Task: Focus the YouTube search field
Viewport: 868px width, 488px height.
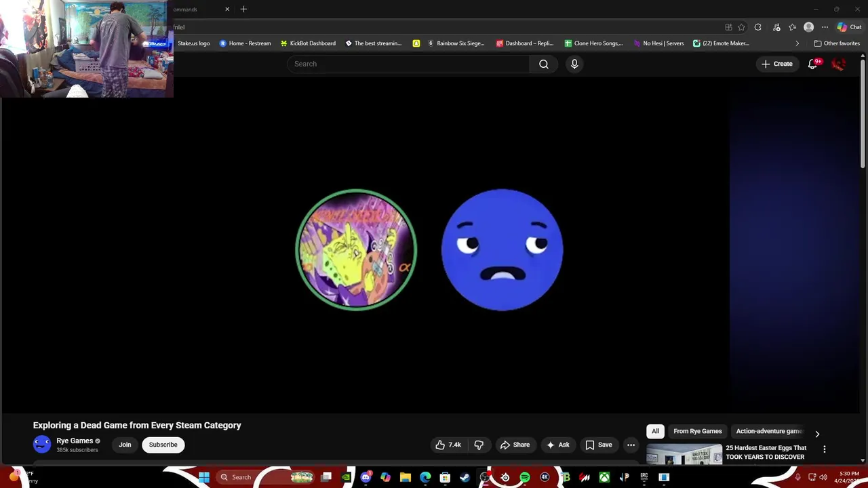Action: tap(408, 64)
